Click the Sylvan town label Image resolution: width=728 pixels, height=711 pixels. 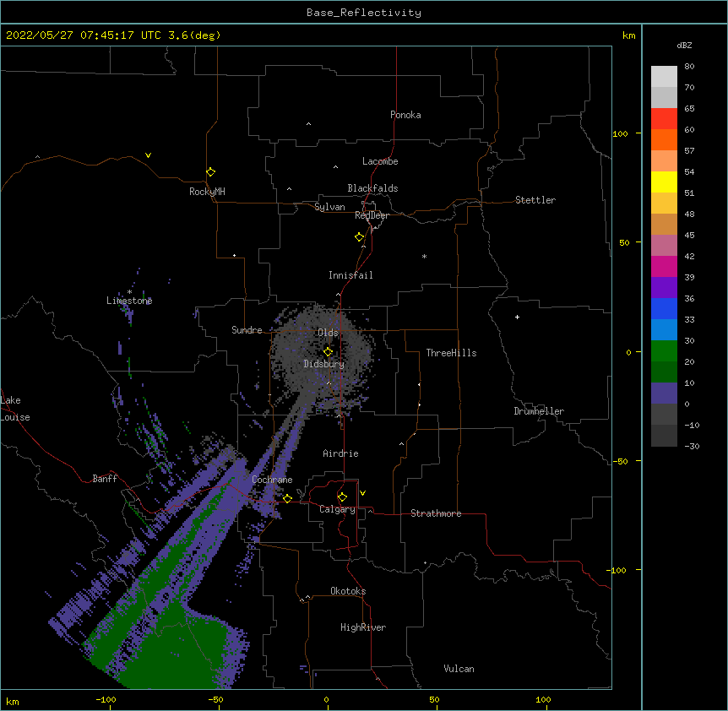329,207
